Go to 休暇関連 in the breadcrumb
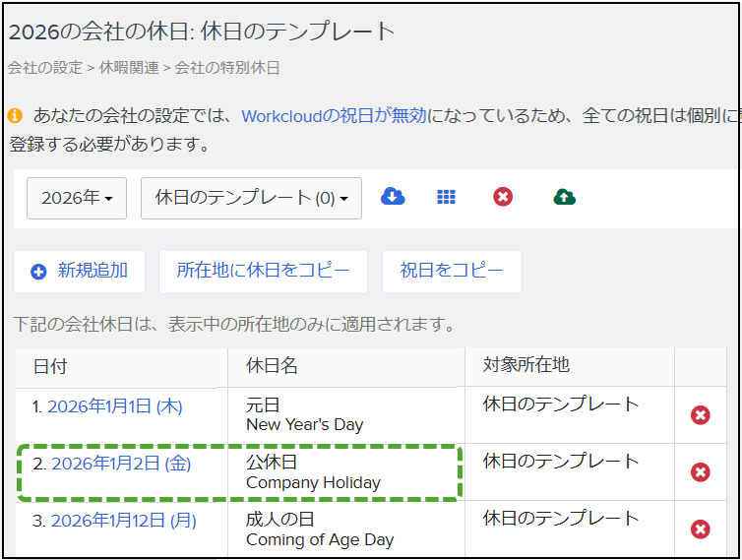The width and height of the screenshot is (742, 560). (130, 68)
